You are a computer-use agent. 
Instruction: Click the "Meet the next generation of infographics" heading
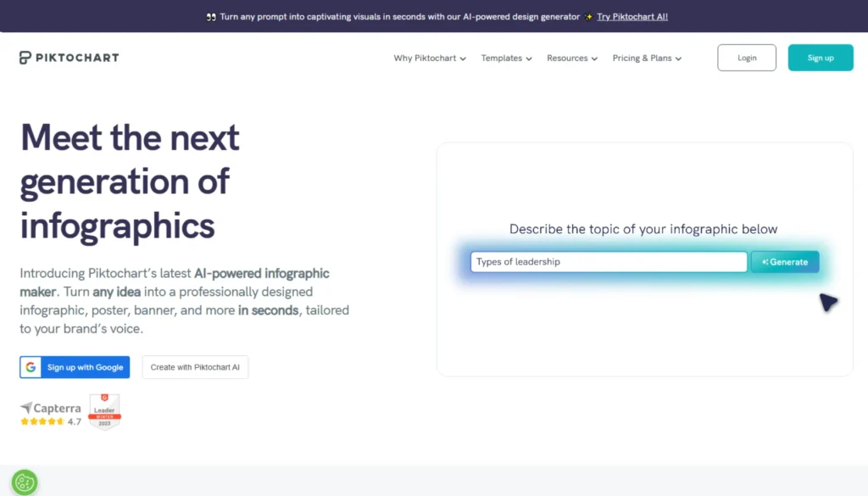[x=130, y=181]
